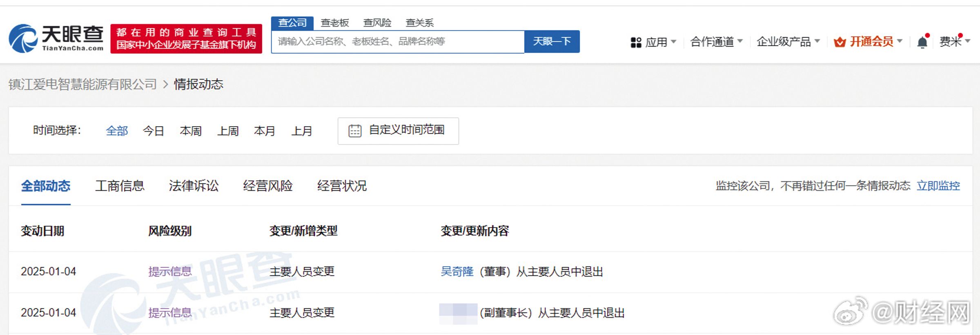980x335 pixels.
Task: Click the apps grid icon
Action: [x=636, y=42]
